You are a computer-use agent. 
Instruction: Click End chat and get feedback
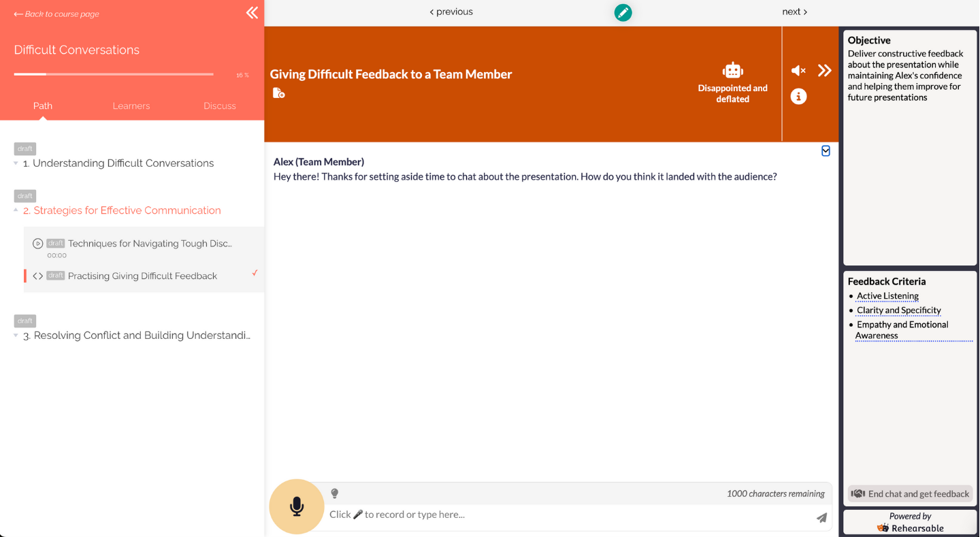tap(910, 493)
